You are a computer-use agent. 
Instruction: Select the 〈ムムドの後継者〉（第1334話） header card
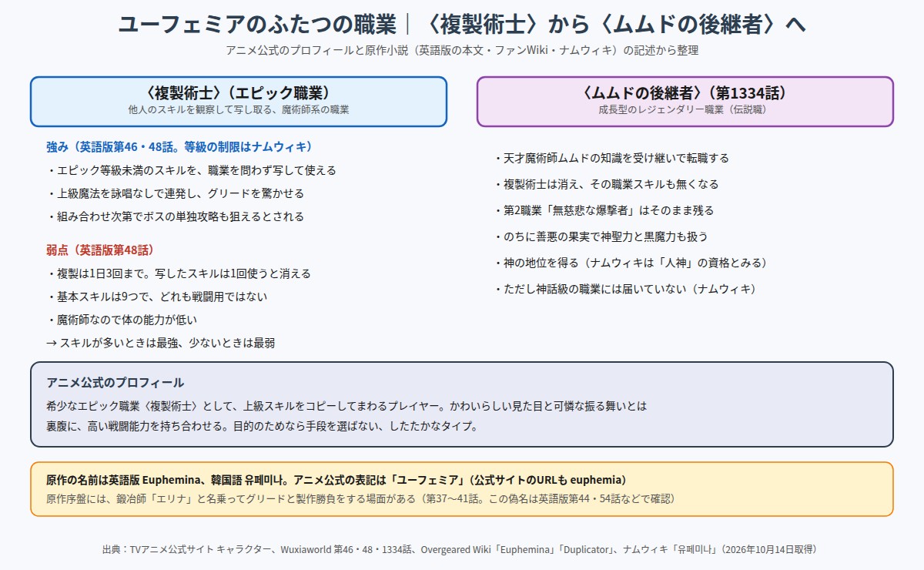685,101
